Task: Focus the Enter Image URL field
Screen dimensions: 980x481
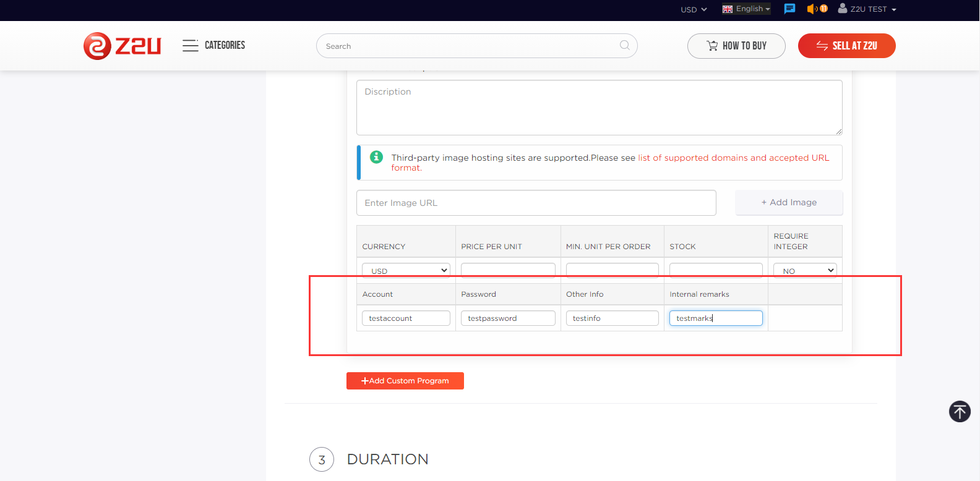Action: pyautogui.click(x=536, y=203)
